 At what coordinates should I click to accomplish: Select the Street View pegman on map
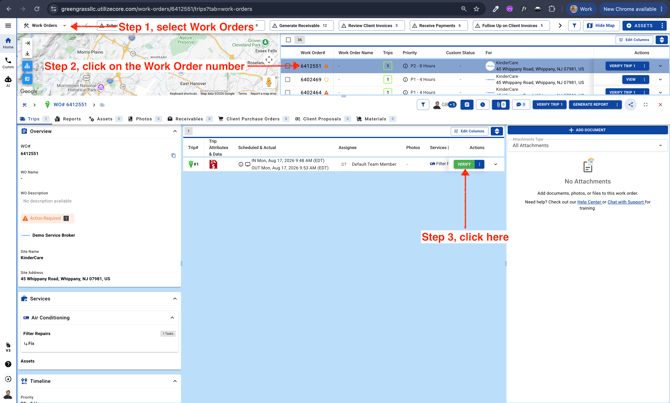pyautogui.click(x=269, y=82)
